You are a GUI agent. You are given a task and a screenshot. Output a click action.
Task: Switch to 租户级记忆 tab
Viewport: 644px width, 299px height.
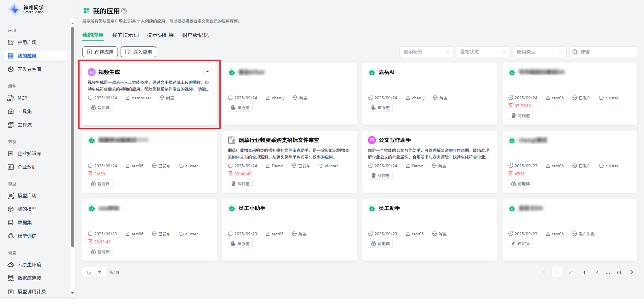click(195, 35)
